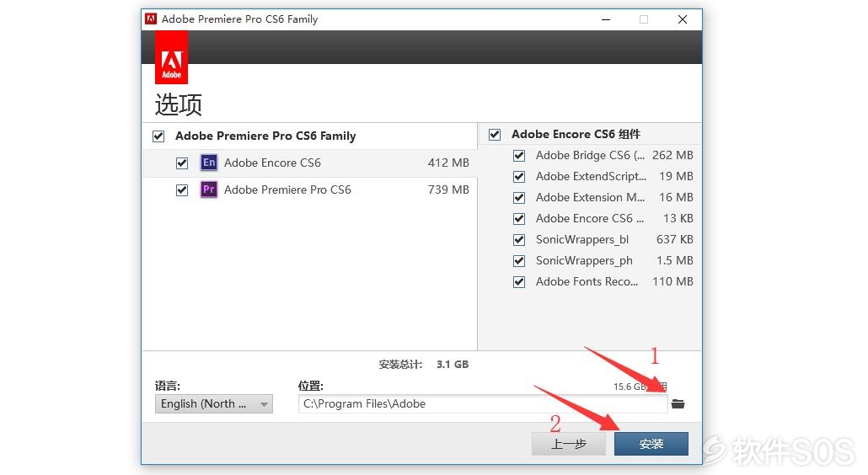This screenshot has width=868, height=475.
Task: Uncheck the SonicWrappers_ph checkbox
Action: 519,260
